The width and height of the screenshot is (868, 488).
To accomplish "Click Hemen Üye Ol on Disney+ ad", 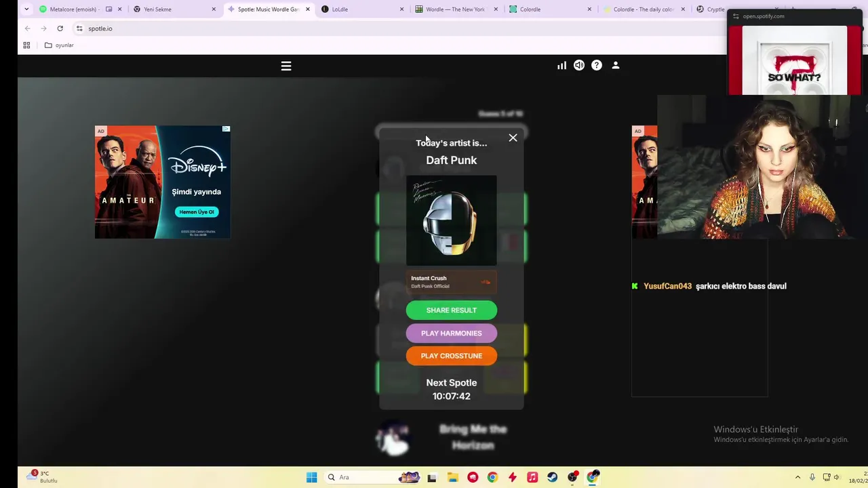I will [197, 211].
